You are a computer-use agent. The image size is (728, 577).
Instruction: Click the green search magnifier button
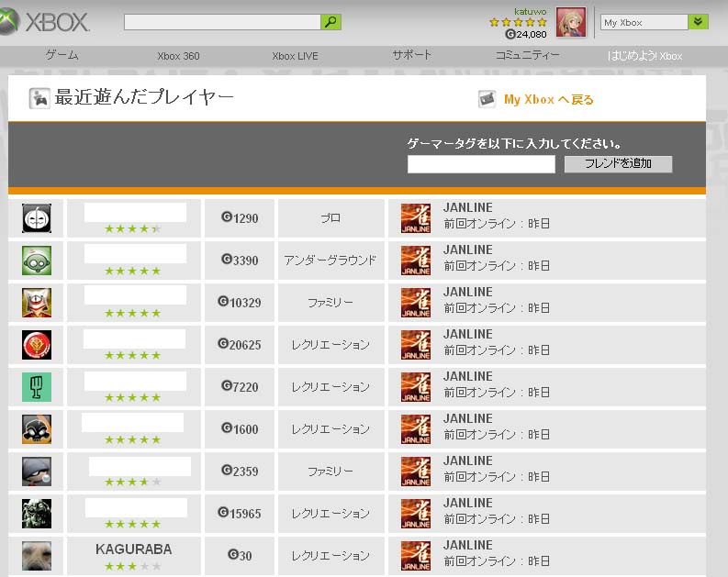pyautogui.click(x=330, y=22)
